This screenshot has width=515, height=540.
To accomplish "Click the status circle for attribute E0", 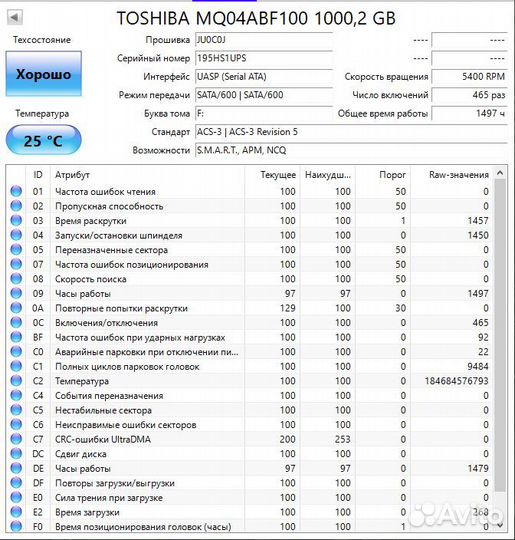I will [16, 497].
